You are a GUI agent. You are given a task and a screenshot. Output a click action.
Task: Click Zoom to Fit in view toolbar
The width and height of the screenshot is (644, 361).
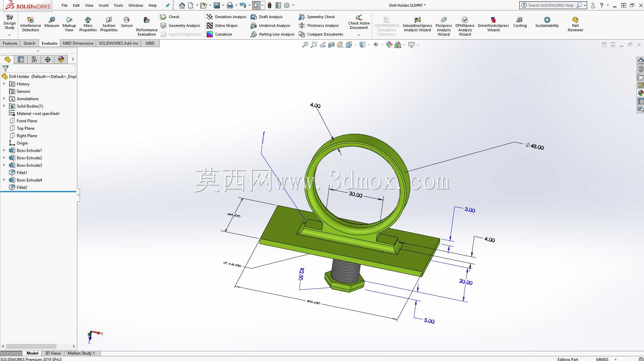[x=305, y=45]
